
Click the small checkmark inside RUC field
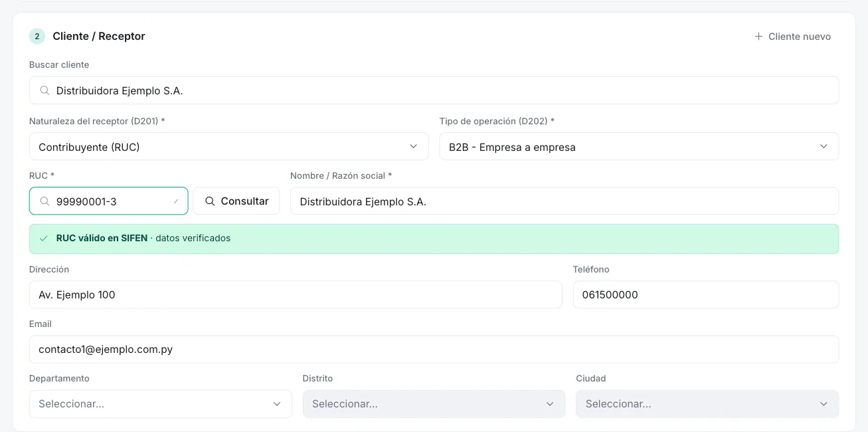tap(176, 201)
